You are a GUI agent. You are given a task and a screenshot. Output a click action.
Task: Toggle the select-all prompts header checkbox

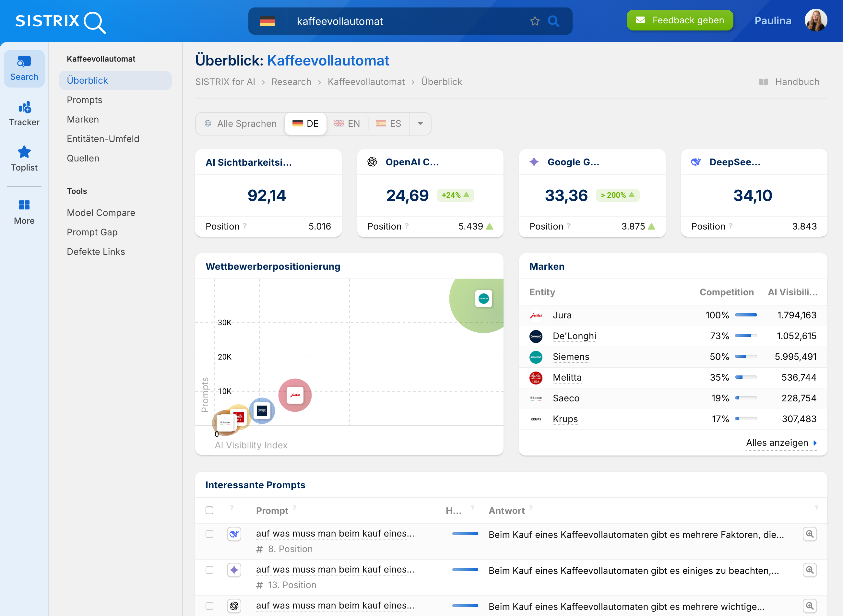(209, 510)
